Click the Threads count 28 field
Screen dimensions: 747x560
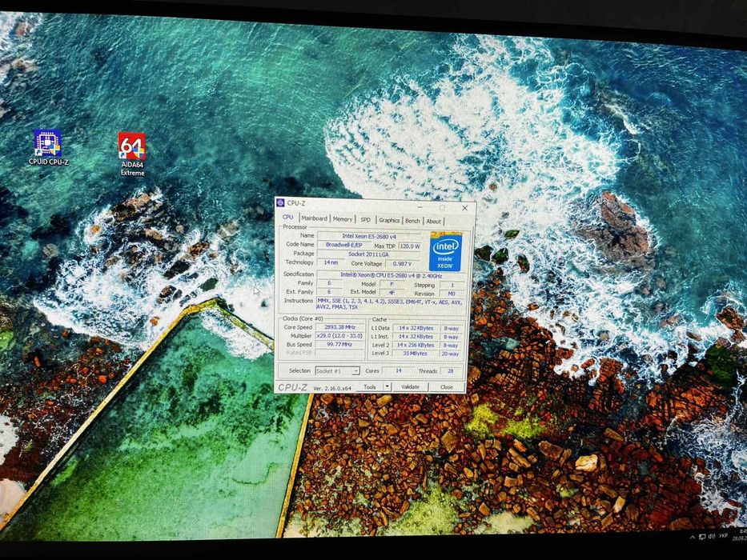(x=451, y=371)
